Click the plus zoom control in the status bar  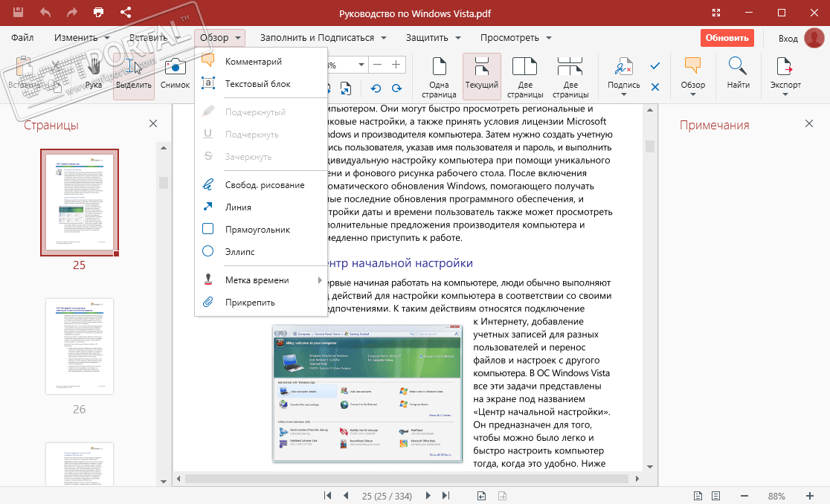click(x=810, y=496)
